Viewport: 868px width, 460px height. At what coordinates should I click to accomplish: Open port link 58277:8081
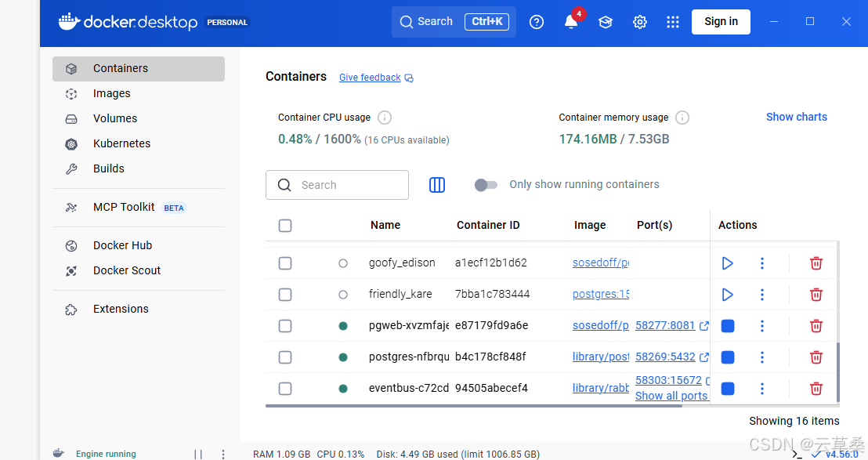pos(665,325)
